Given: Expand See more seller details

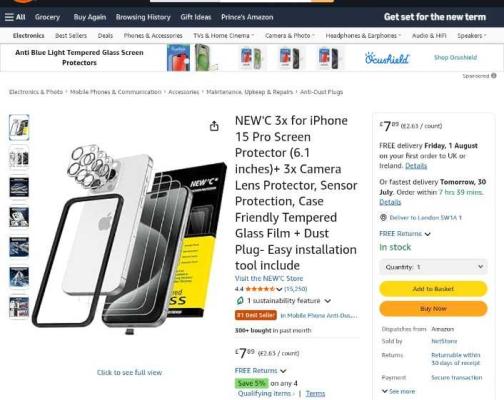Looking at the screenshot, I should pos(399,391).
